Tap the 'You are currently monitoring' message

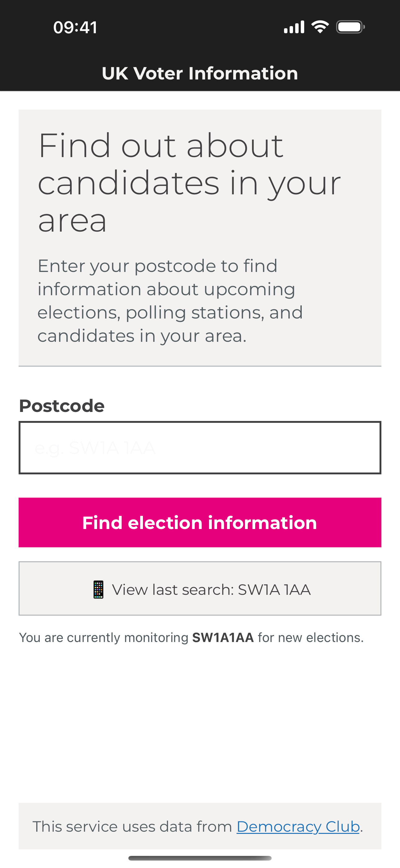(x=191, y=638)
